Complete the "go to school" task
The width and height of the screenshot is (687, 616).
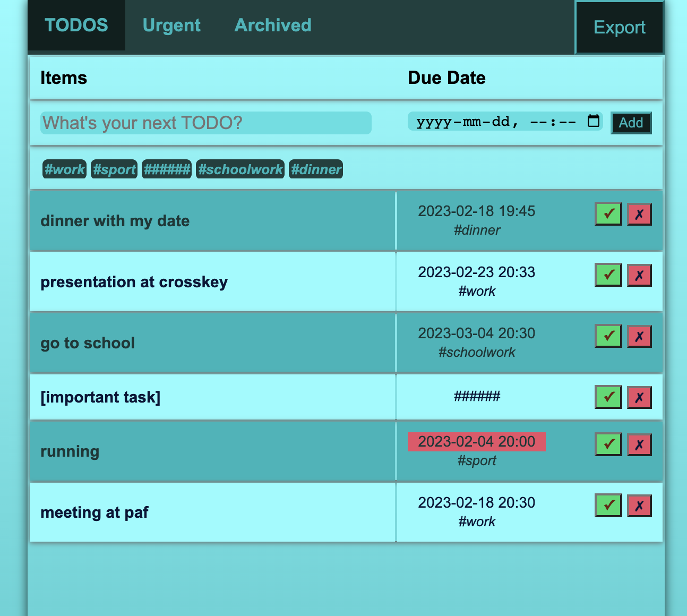(x=608, y=336)
